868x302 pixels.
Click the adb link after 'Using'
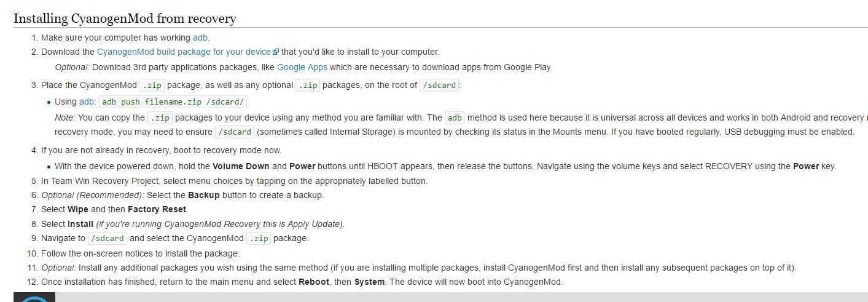pyautogui.click(x=87, y=101)
